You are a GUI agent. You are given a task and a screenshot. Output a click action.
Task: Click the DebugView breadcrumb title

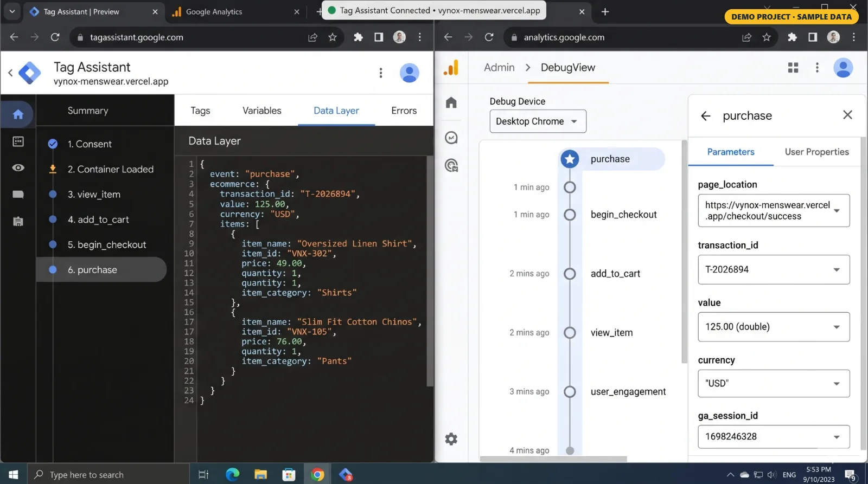(568, 67)
